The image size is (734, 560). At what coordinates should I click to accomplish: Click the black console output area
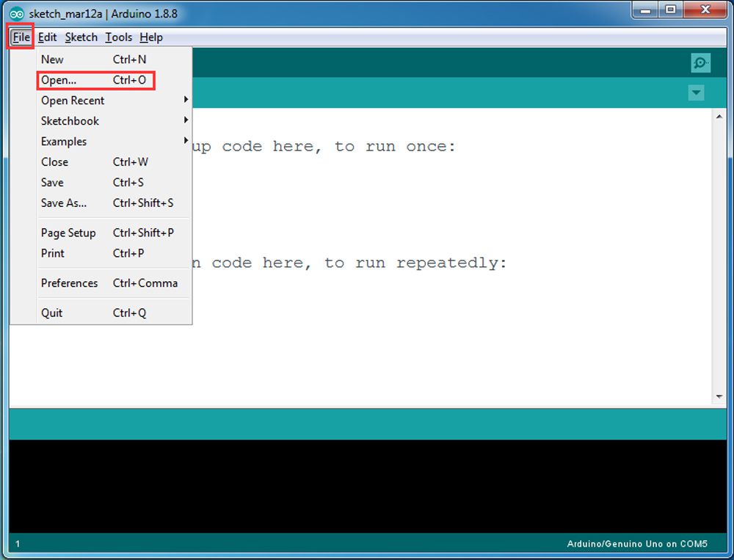tap(368, 486)
